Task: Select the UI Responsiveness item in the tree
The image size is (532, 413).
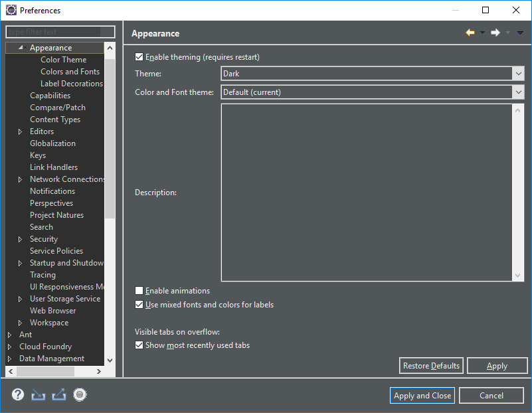Action: [x=66, y=287]
